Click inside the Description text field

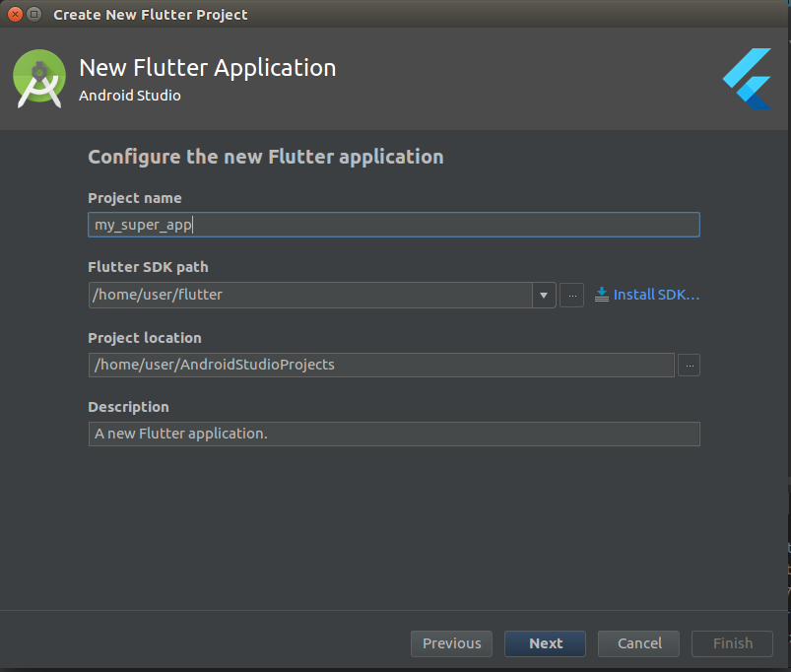pyautogui.click(x=393, y=434)
